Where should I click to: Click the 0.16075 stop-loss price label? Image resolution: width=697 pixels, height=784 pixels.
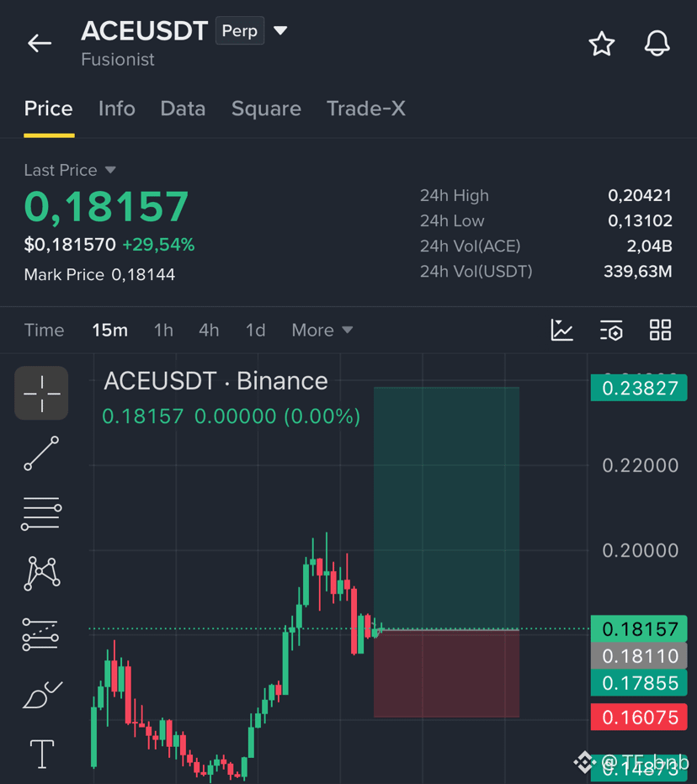pos(639,717)
